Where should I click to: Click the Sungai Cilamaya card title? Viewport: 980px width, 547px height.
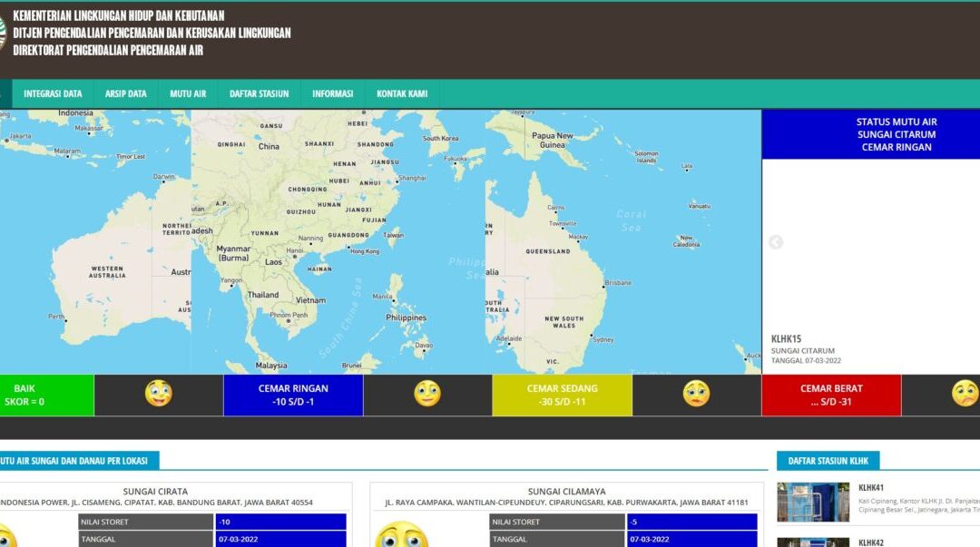[566, 492]
